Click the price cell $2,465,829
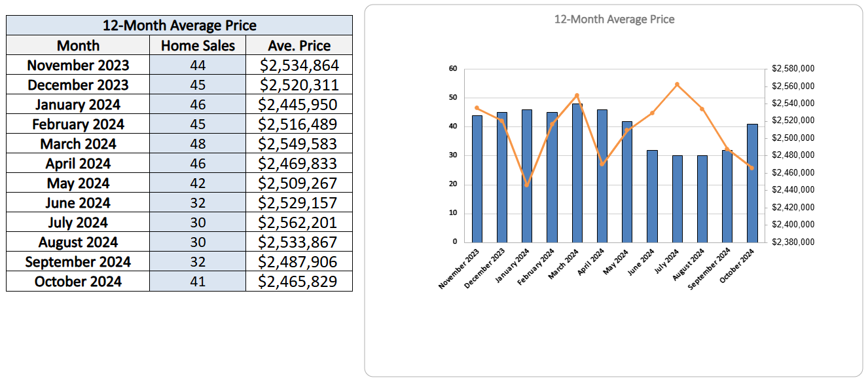 click(299, 281)
